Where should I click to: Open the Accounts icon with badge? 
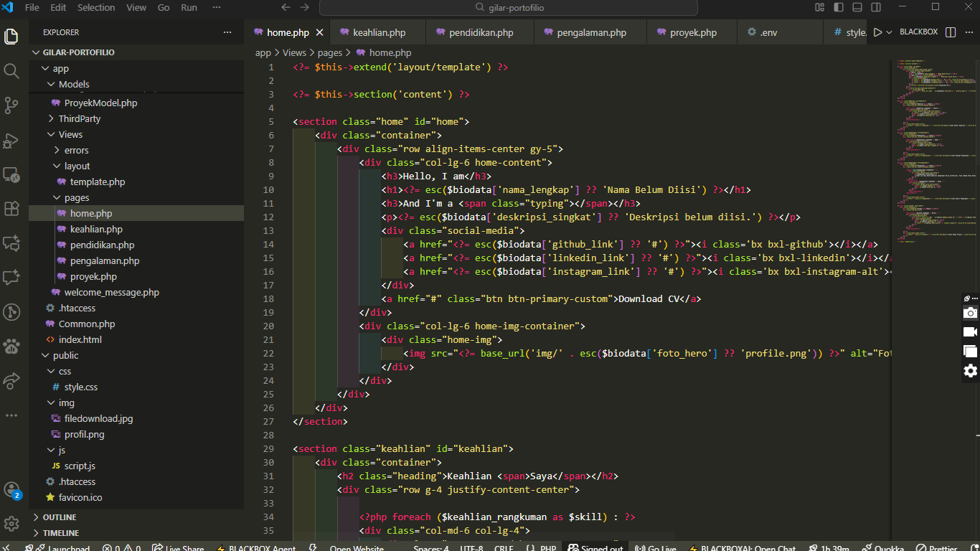click(11, 490)
